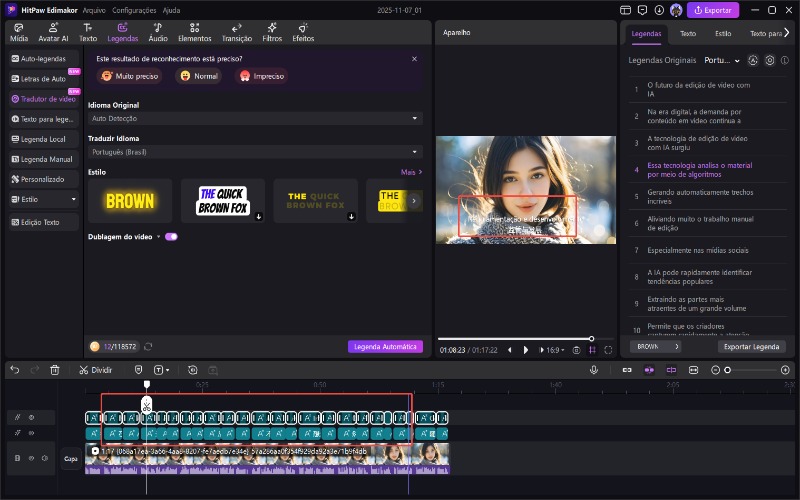Viewport: 800px width, 500px height.
Task: Click the Exportar Legenda button
Action: point(751,346)
